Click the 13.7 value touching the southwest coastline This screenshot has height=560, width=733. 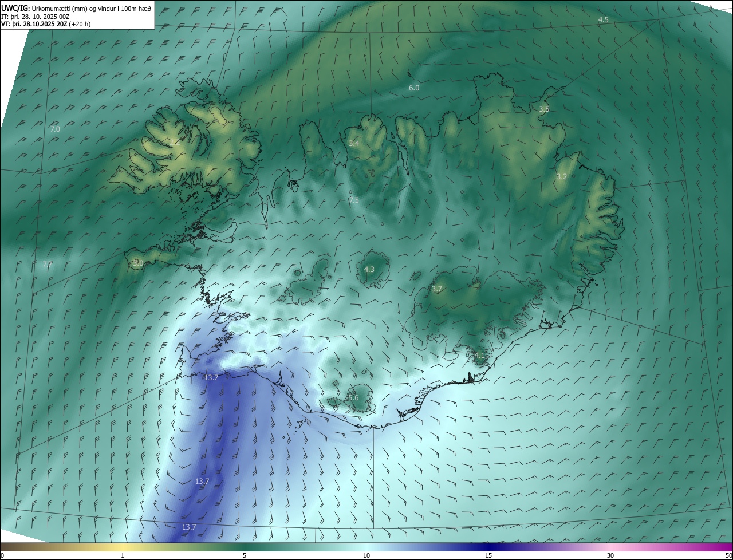pyautogui.click(x=211, y=378)
